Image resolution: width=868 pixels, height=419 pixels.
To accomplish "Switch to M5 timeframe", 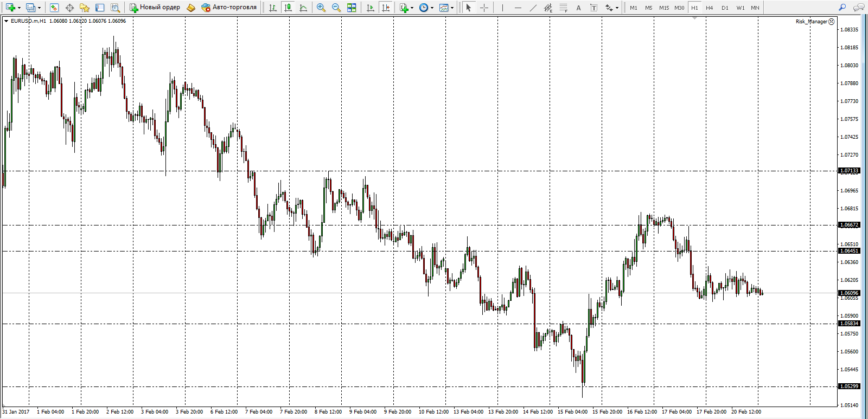I will [649, 8].
